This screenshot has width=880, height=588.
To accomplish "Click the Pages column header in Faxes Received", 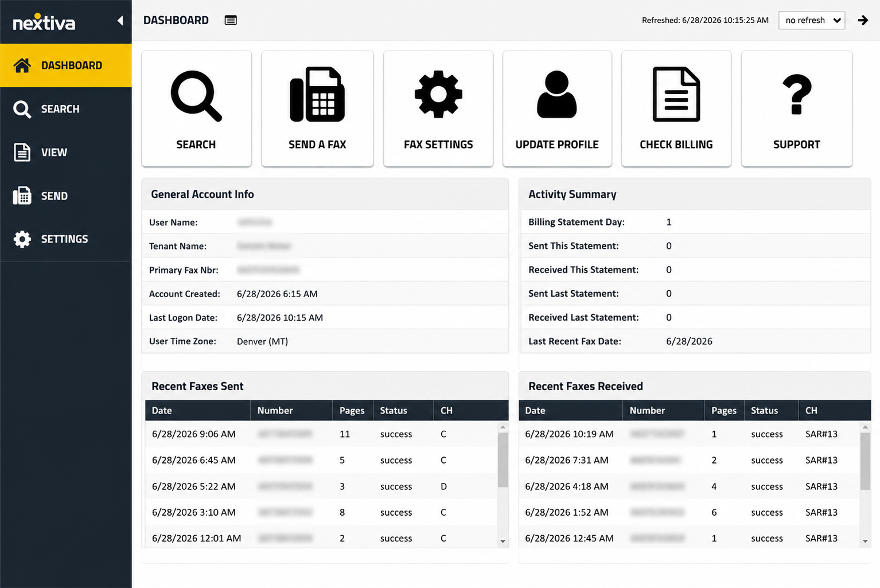I will pyautogui.click(x=725, y=411).
